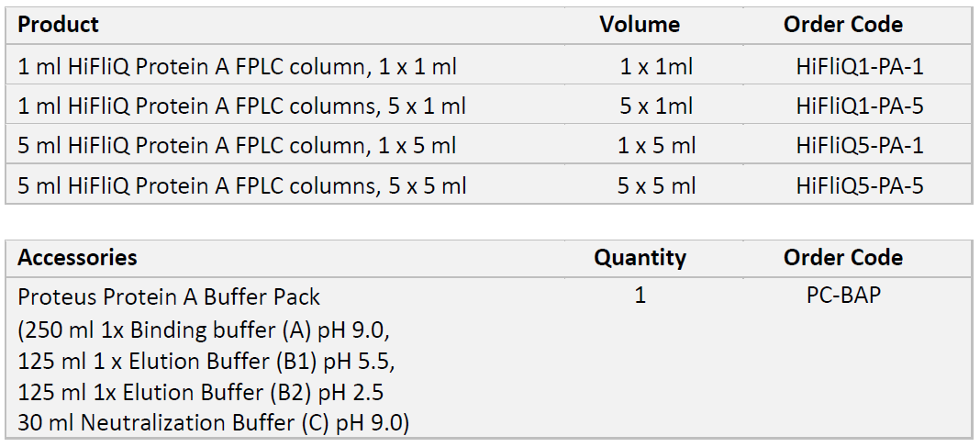Click the Volume column header
Viewport: 980px width, 447px height.
pos(640,25)
